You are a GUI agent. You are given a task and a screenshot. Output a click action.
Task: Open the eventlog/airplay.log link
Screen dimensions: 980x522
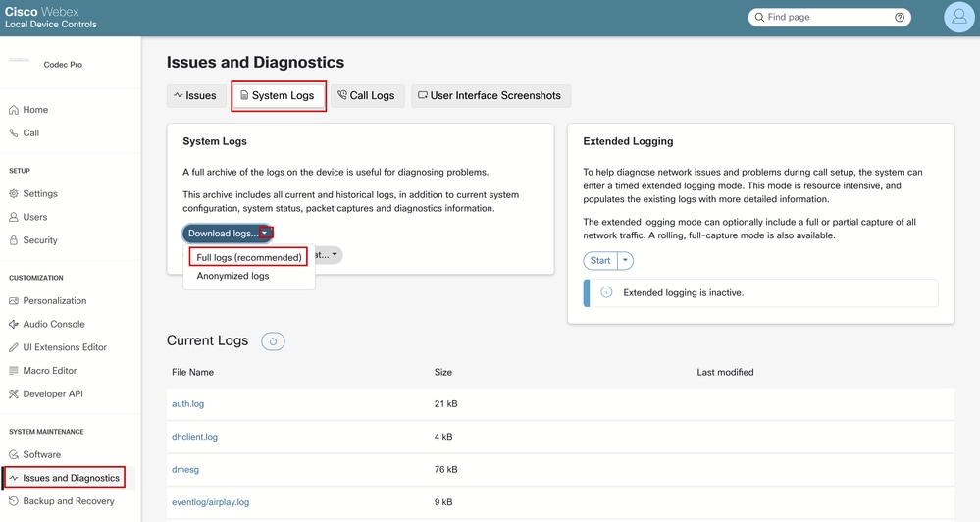pos(210,502)
